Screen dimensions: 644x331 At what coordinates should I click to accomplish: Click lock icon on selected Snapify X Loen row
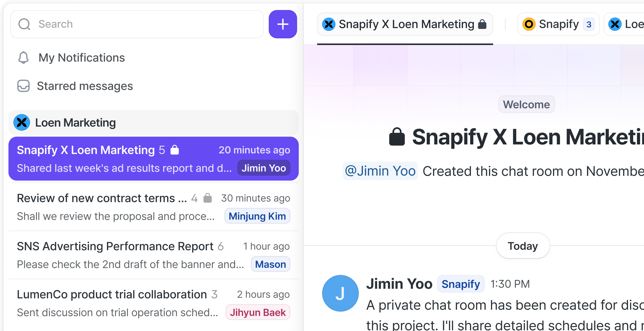point(174,150)
